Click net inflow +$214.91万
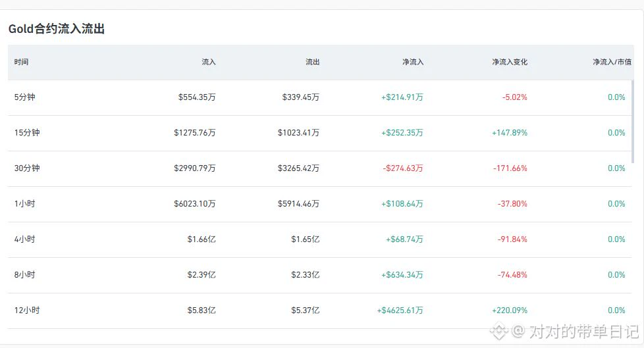644x348 pixels. (402, 97)
